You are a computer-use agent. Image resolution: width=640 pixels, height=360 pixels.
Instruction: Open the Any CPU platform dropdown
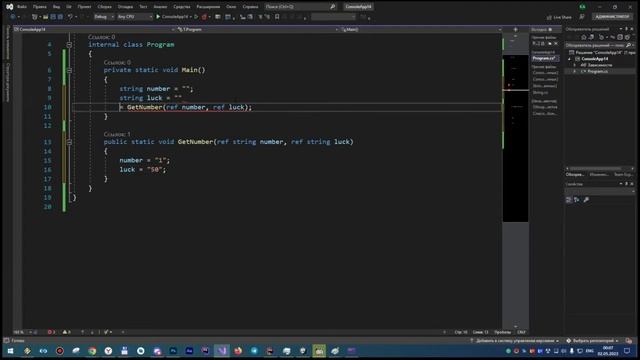(135, 17)
